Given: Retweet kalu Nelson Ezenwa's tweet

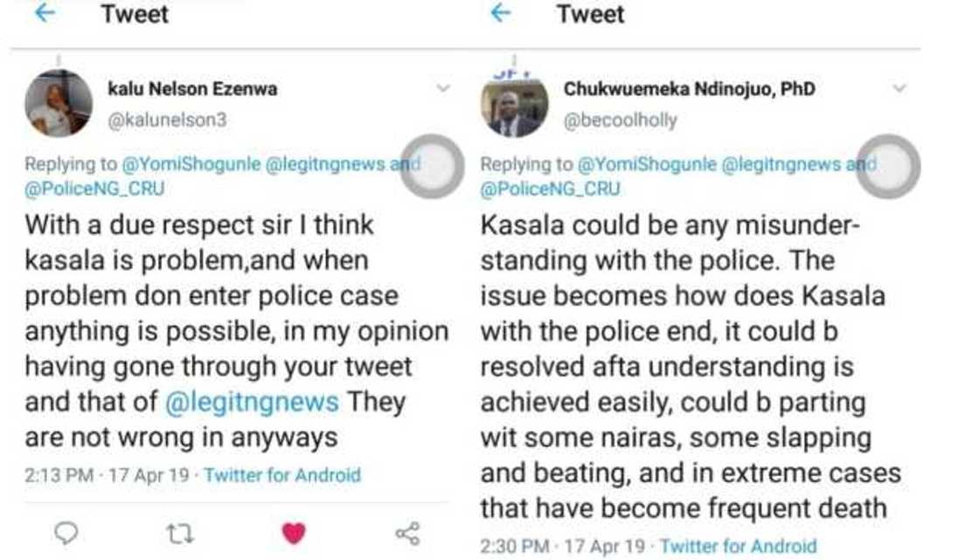Looking at the screenshot, I should [178, 532].
